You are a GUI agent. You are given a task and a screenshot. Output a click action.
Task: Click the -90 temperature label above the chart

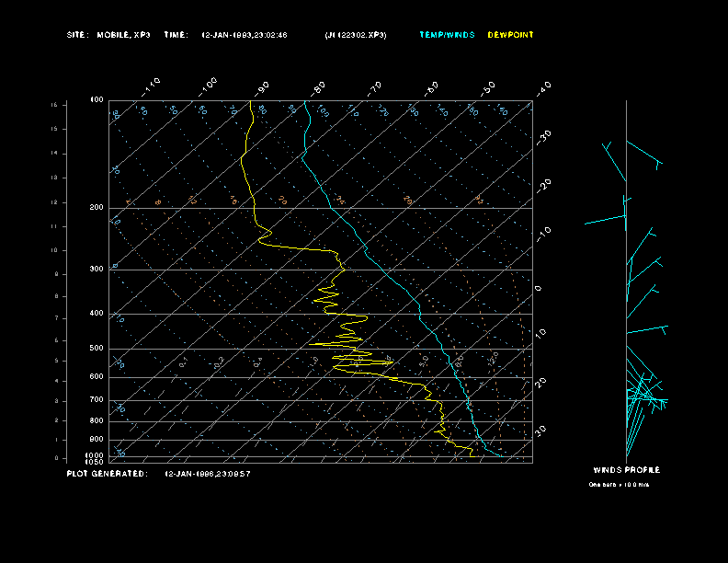(262, 87)
